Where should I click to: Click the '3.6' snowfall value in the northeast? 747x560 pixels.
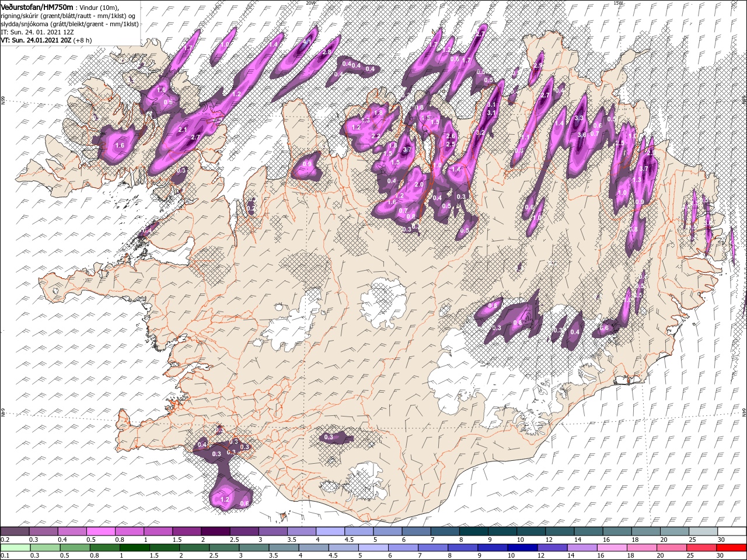(x=581, y=135)
